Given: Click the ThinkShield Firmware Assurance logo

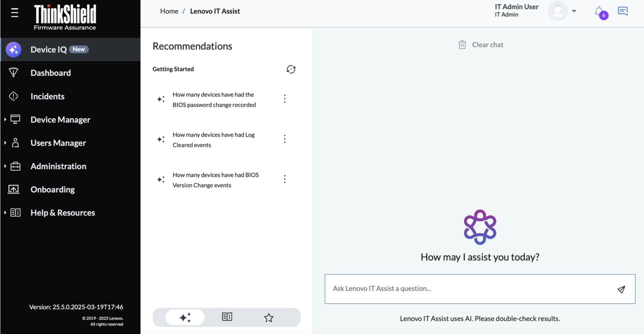Looking at the screenshot, I should pos(65,17).
